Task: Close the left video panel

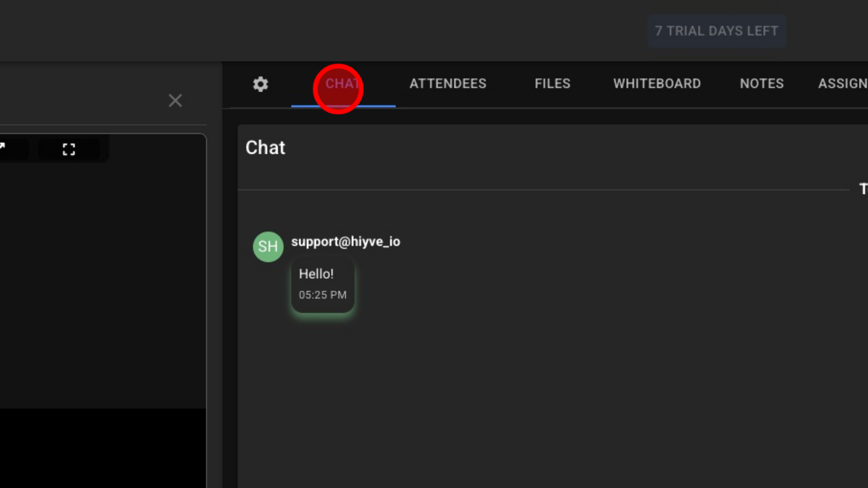Action: pos(175,100)
